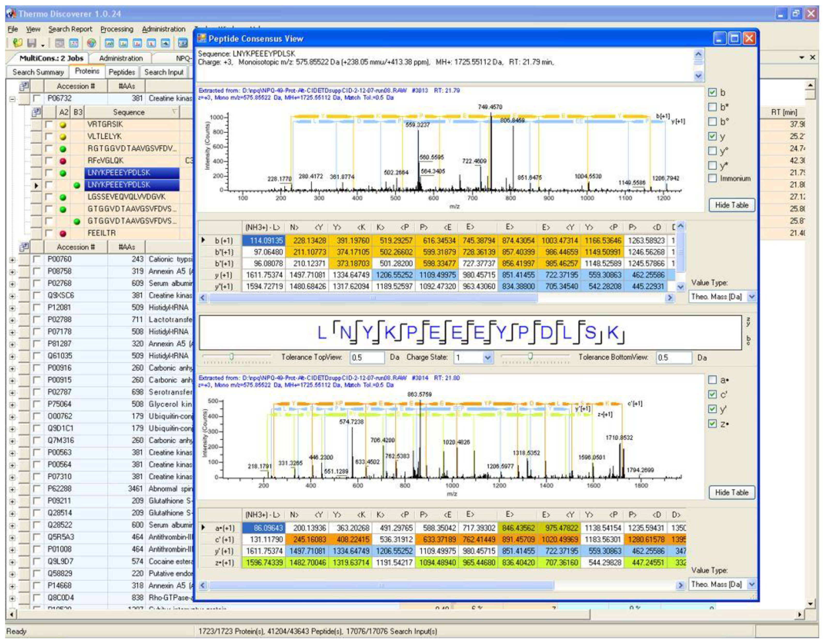Open the top Value Type dropdown
The width and height of the screenshot is (824, 644).
click(752, 297)
